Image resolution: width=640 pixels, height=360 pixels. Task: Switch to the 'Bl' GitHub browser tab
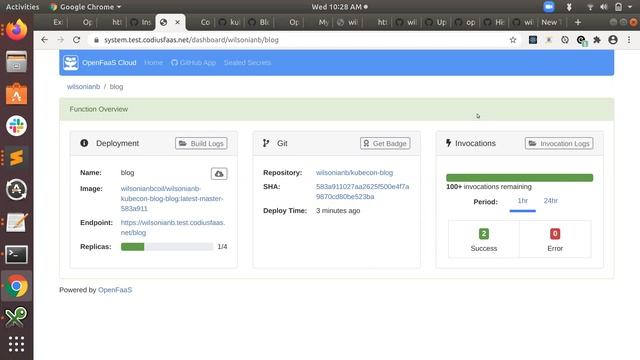[259, 22]
